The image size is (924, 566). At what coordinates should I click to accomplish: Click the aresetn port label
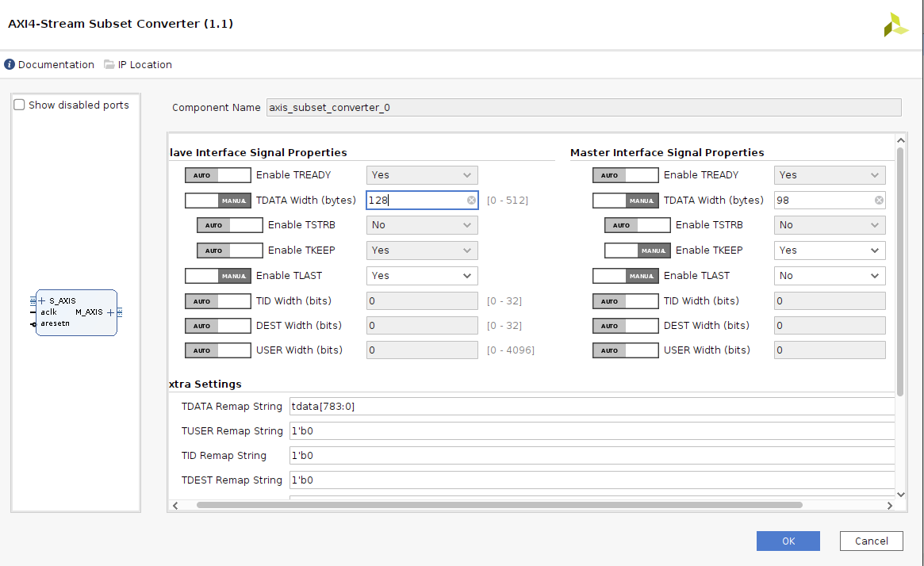pyautogui.click(x=56, y=323)
